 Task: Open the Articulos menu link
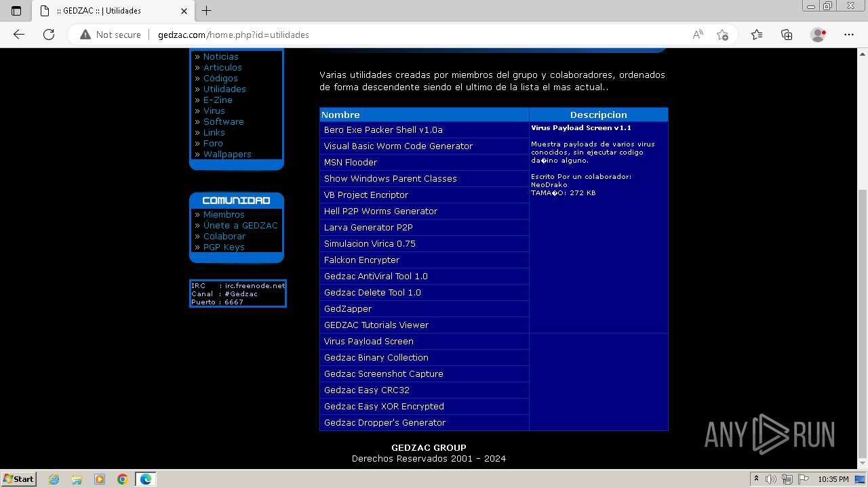pos(222,67)
